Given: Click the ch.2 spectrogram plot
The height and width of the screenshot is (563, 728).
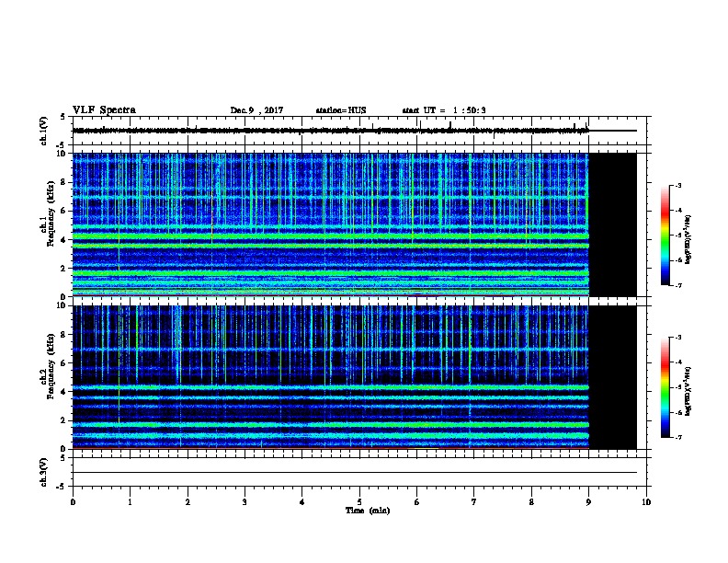Looking at the screenshot, I should pos(331,377).
